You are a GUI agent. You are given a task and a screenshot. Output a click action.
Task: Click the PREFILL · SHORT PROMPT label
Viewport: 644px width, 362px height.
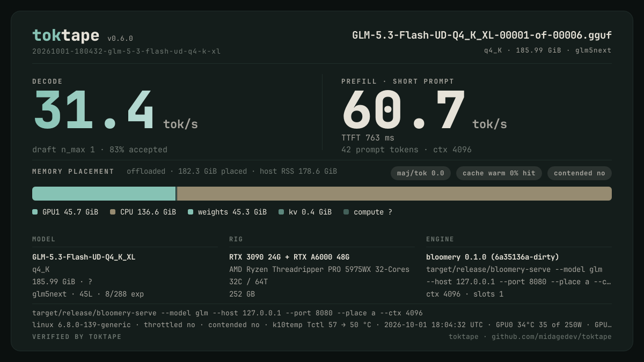click(398, 82)
